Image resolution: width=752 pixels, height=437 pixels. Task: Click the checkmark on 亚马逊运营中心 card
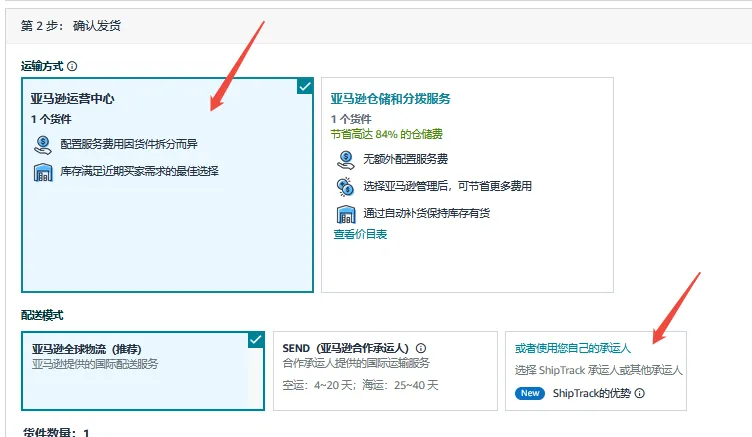[x=305, y=86]
